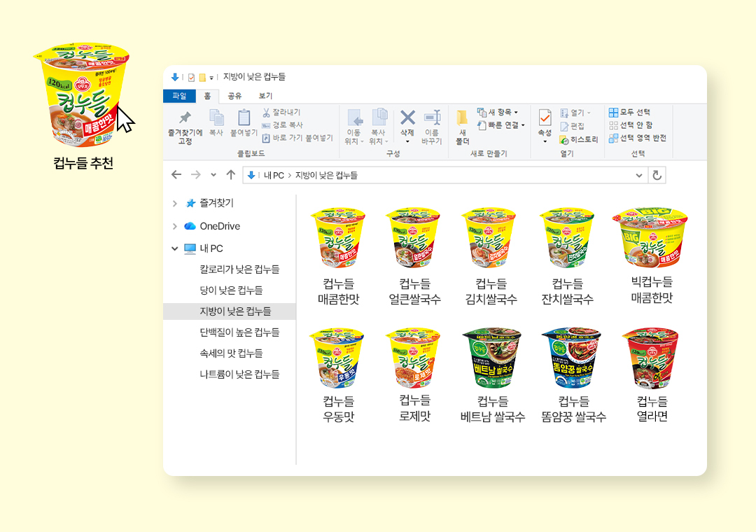Select the 컵누들 잔치쌀국수 item
Image resolution: width=756 pixels, height=532 pixels.
(568, 257)
